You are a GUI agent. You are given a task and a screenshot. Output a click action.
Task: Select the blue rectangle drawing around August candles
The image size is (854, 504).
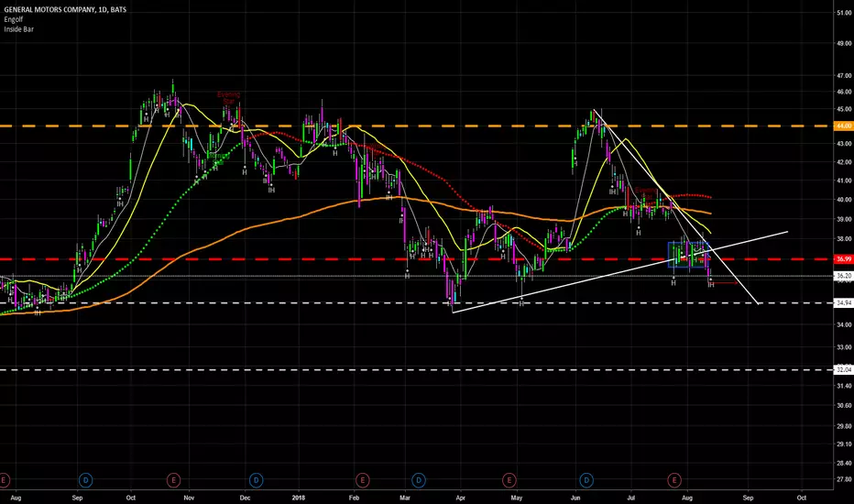[688, 255]
